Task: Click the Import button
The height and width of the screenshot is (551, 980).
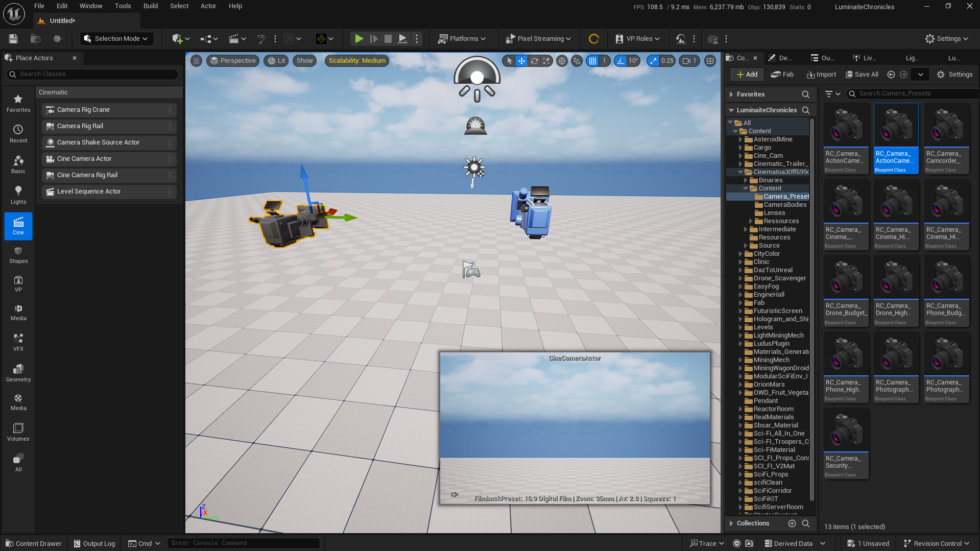Action: 821,75
